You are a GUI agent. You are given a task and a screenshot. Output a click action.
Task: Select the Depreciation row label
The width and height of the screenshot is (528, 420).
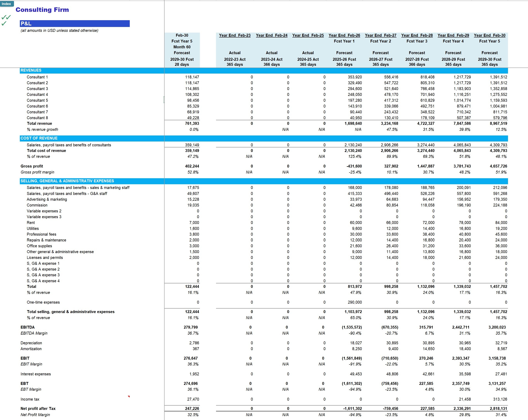[x=31, y=343]
